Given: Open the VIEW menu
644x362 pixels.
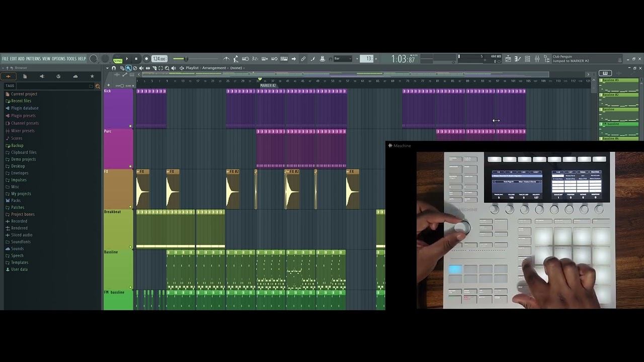Looking at the screenshot, I should [x=46, y=59].
